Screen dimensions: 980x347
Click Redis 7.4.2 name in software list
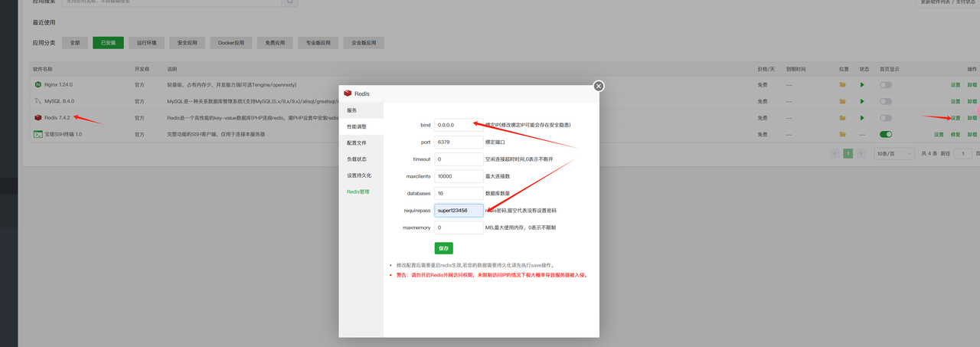(x=57, y=118)
